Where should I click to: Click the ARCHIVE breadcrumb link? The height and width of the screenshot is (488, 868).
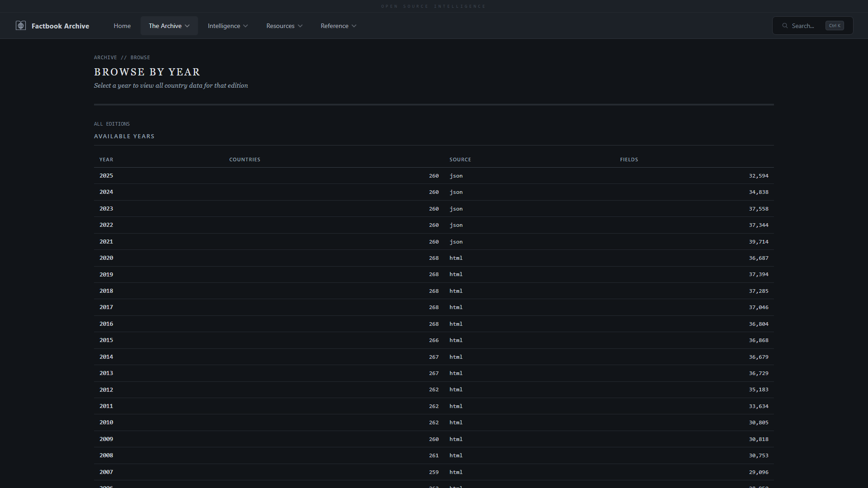(105, 57)
